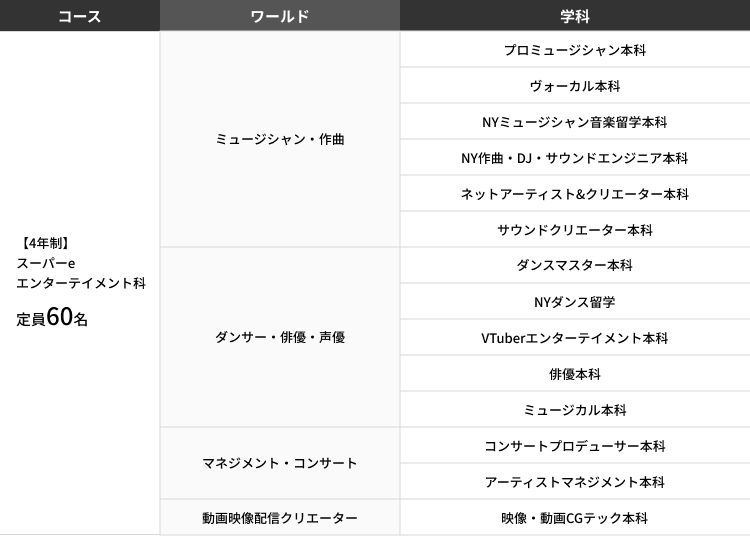Select the サウンドクリエーター本科 row
Screen dimensions: 750x536
(x=575, y=230)
